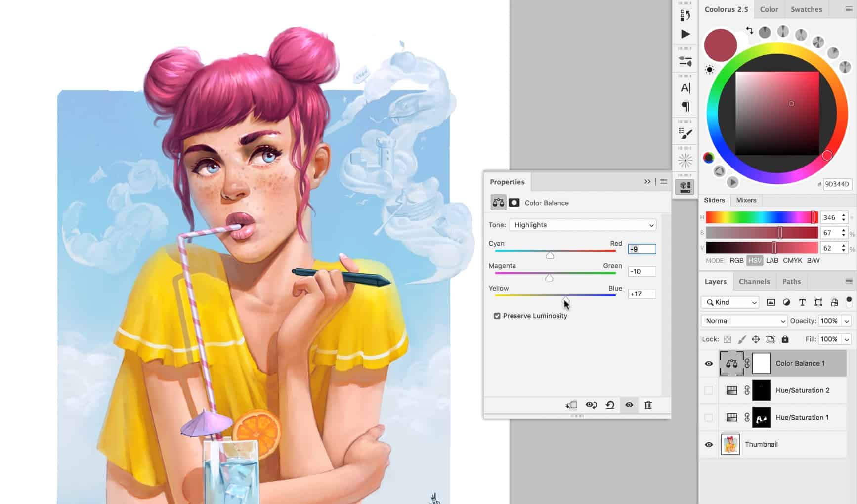This screenshot has width=857, height=504.
Task: Hide the Thumbnail layer
Action: (708, 444)
